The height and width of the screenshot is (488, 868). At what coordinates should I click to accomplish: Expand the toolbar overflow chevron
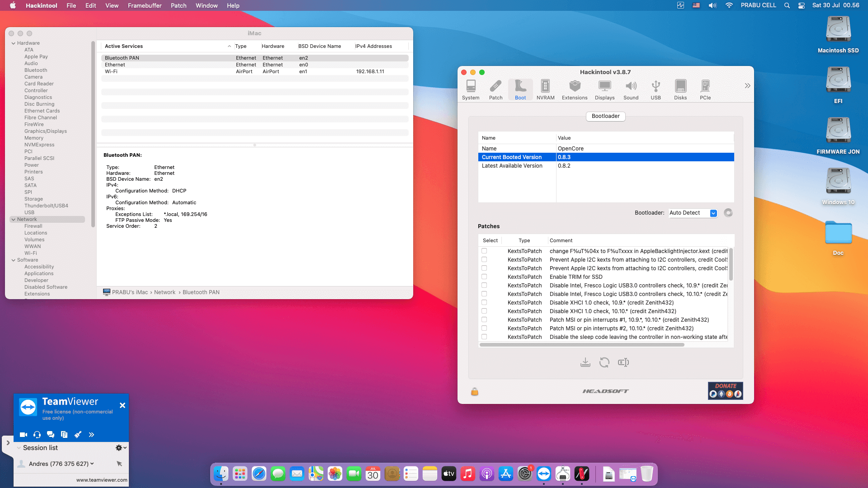click(747, 86)
